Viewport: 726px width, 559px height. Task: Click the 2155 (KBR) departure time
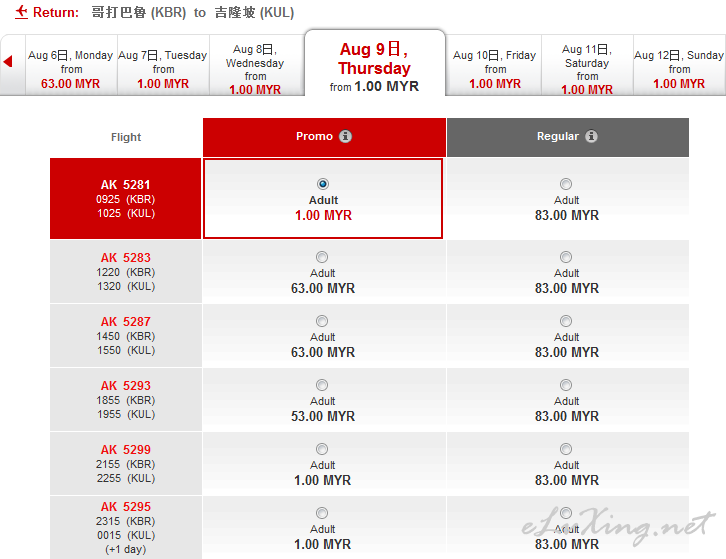point(125,464)
